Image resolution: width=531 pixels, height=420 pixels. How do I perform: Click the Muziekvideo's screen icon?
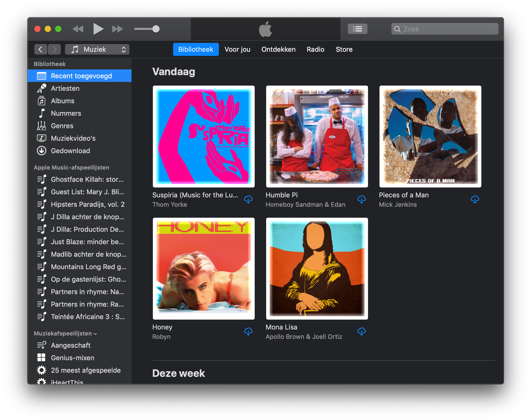[x=41, y=138]
